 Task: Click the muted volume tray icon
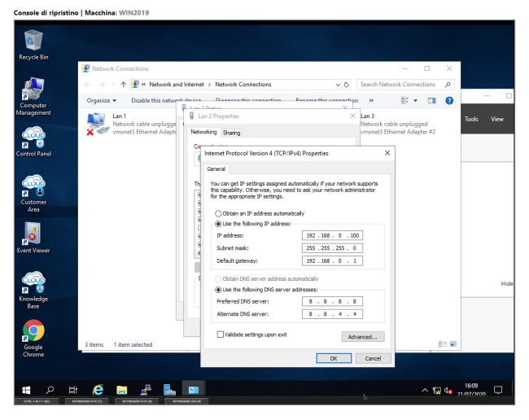(448, 391)
